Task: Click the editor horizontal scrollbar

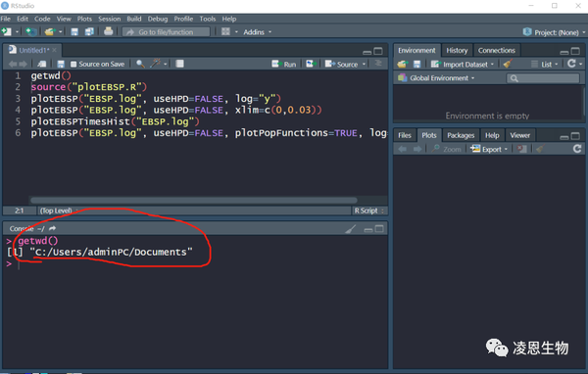Action: click(194, 200)
